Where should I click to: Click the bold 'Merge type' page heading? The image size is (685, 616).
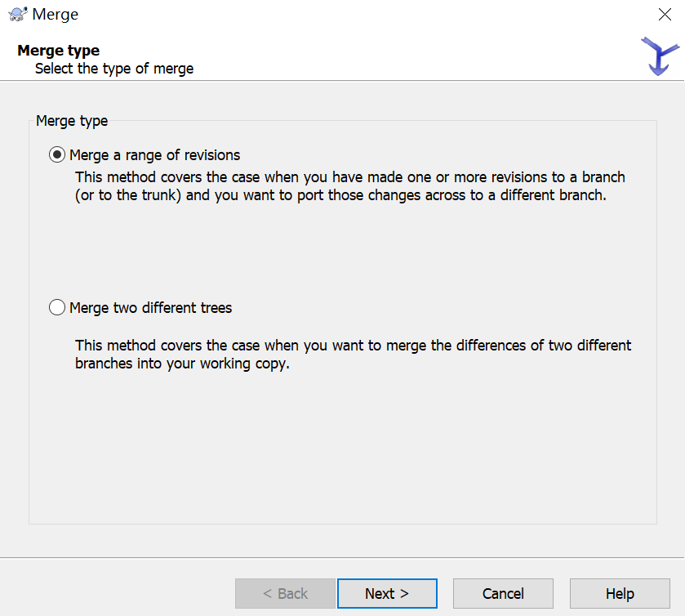pos(58,51)
